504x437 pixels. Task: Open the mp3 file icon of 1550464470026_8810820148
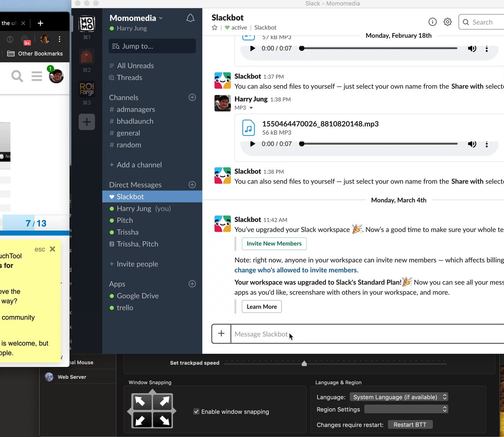248,128
